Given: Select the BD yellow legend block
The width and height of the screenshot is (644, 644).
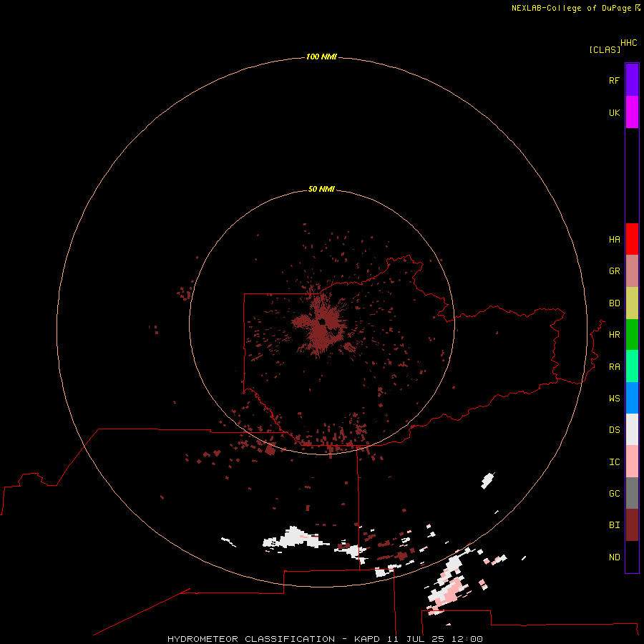Looking at the screenshot, I should pos(632,303).
